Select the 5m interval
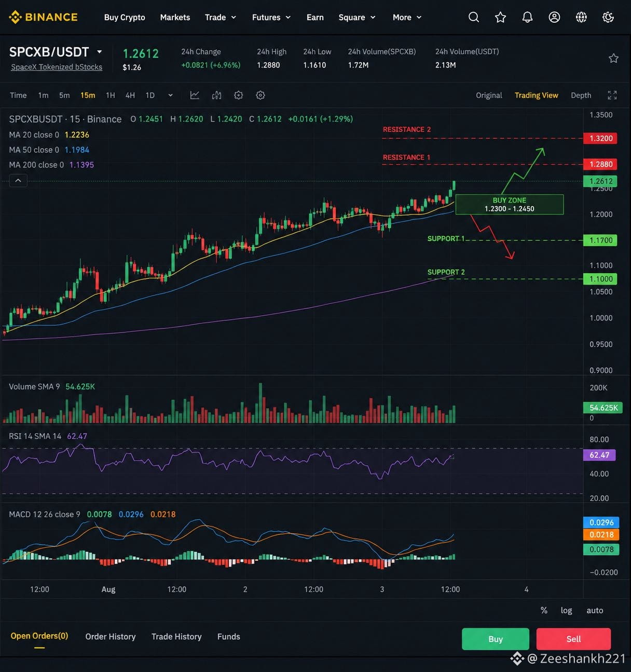Image resolution: width=631 pixels, height=672 pixels. point(64,95)
